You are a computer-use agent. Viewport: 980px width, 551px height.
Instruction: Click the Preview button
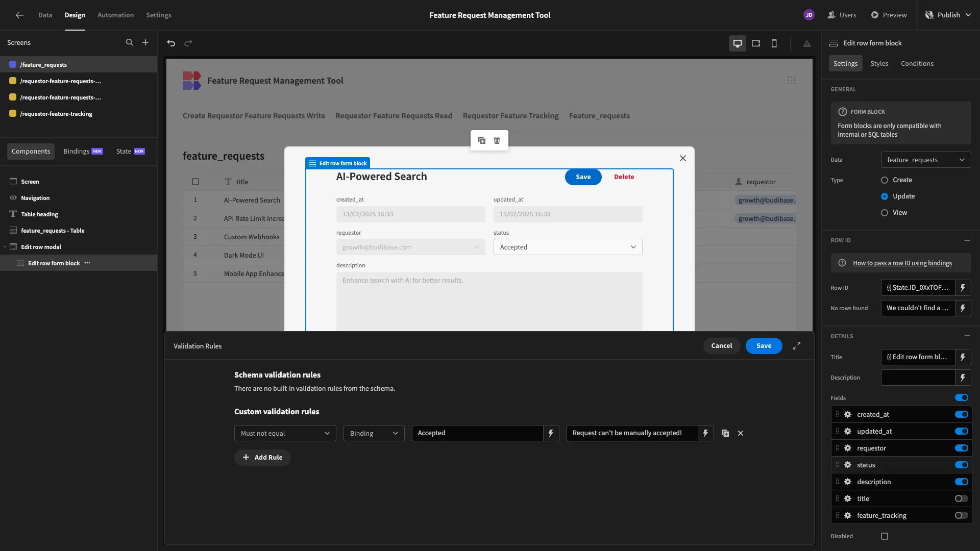point(889,15)
